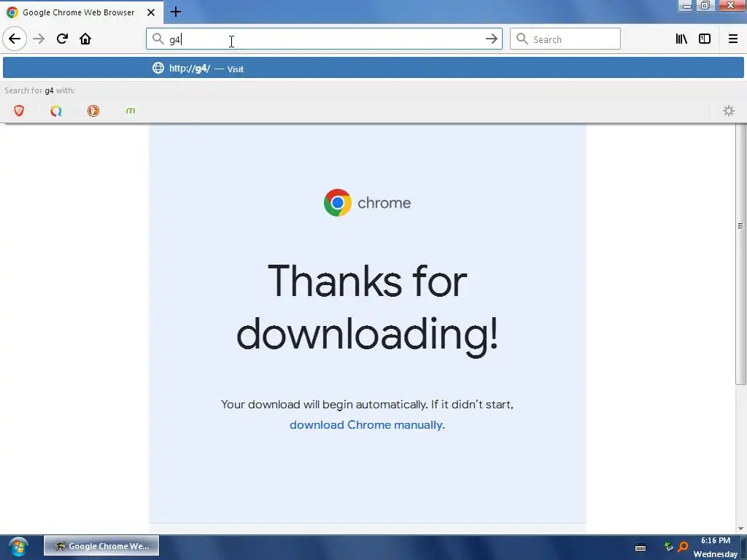
Task: Click the magnifier icon in address bar
Action: [158, 39]
